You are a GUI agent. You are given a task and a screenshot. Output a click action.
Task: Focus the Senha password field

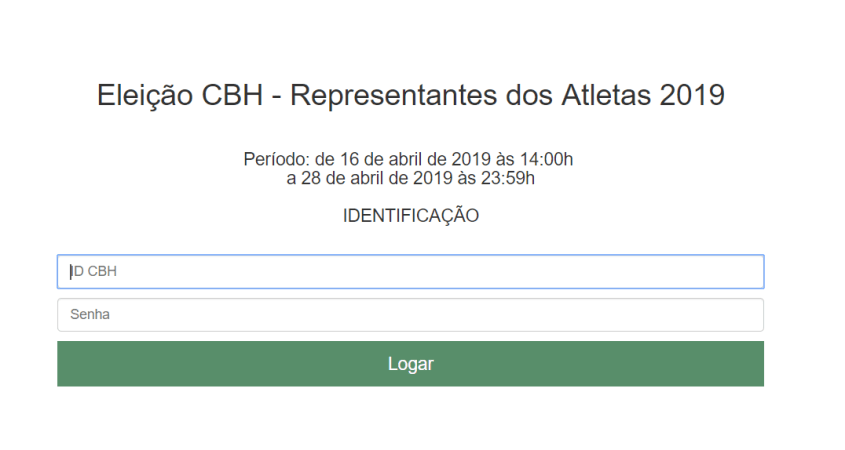pyautogui.click(x=410, y=315)
